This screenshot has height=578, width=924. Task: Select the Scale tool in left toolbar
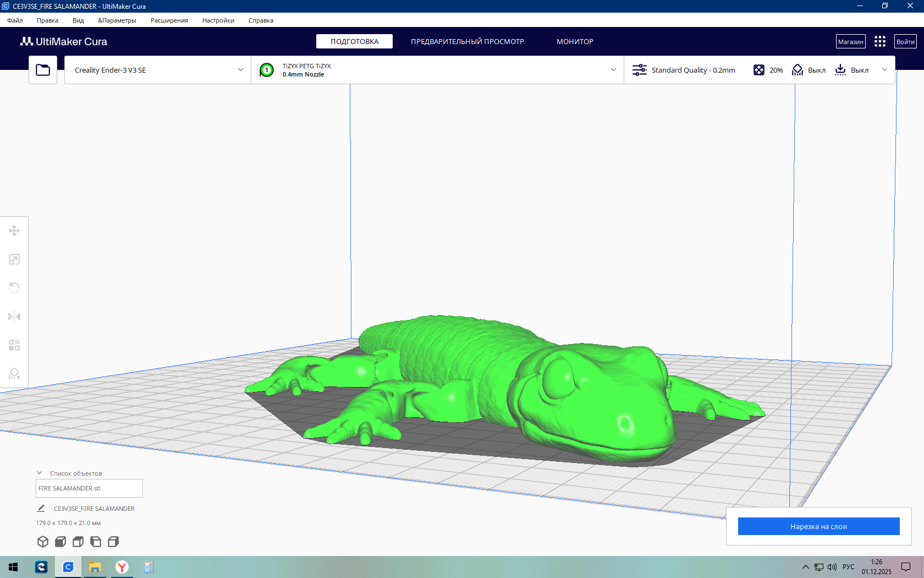point(14,259)
